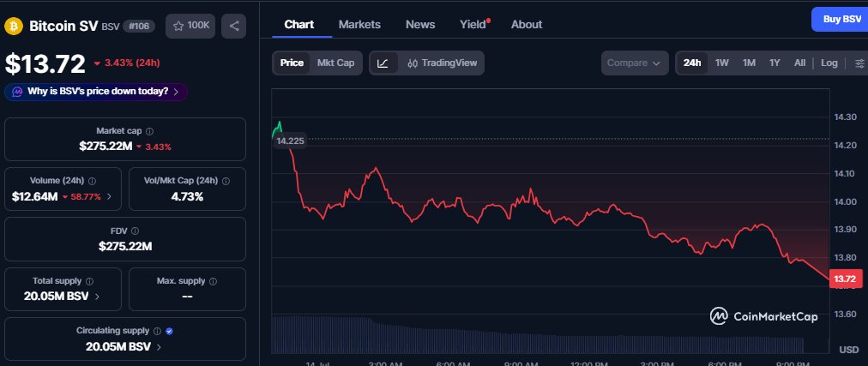The image size is (868, 366).
Task: Select the All time range
Action: 800,63
